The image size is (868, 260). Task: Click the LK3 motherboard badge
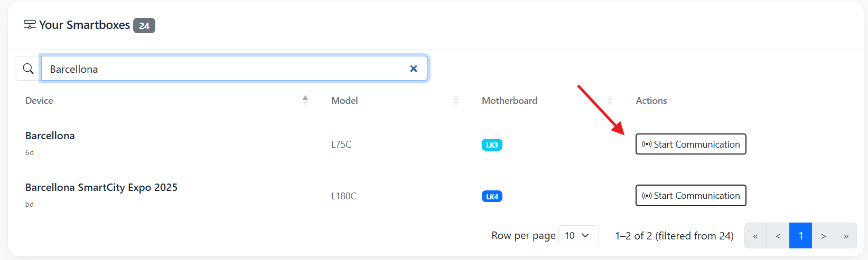point(492,145)
